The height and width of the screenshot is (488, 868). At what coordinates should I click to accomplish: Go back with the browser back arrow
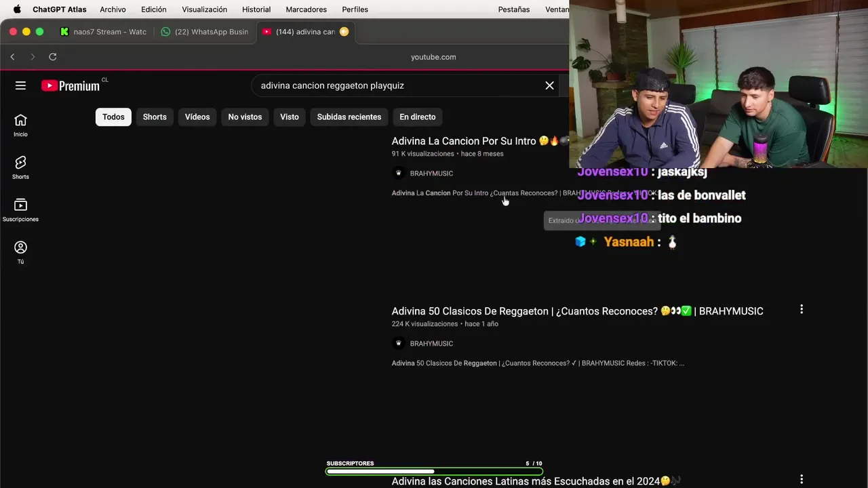point(12,57)
